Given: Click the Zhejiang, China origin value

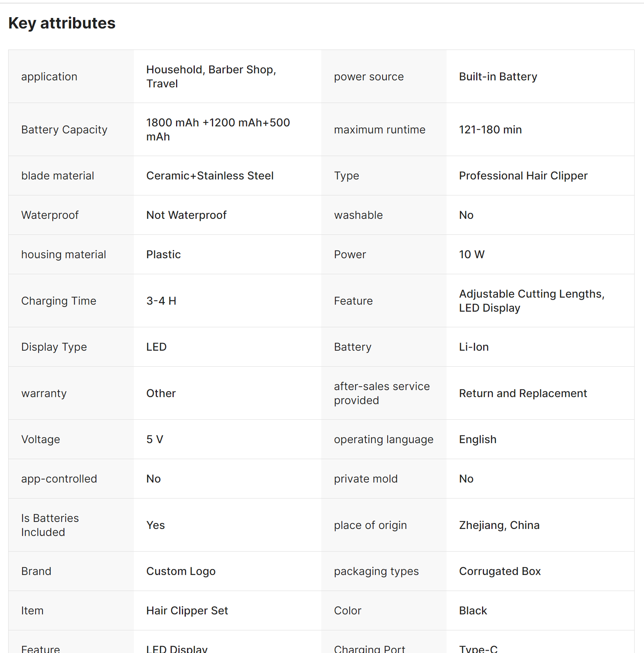Looking at the screenshot, I should (x=499, y=525).
